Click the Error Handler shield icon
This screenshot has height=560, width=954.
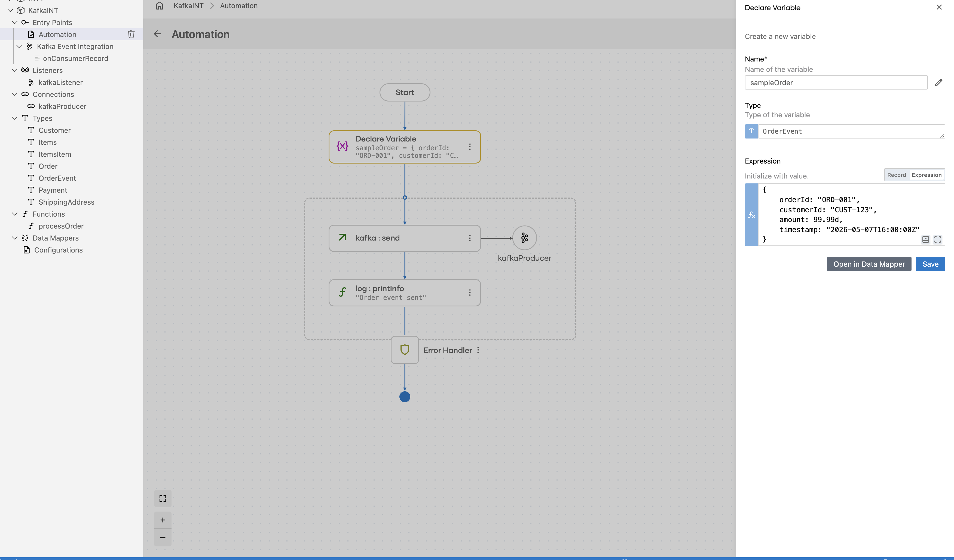point(405,350)
